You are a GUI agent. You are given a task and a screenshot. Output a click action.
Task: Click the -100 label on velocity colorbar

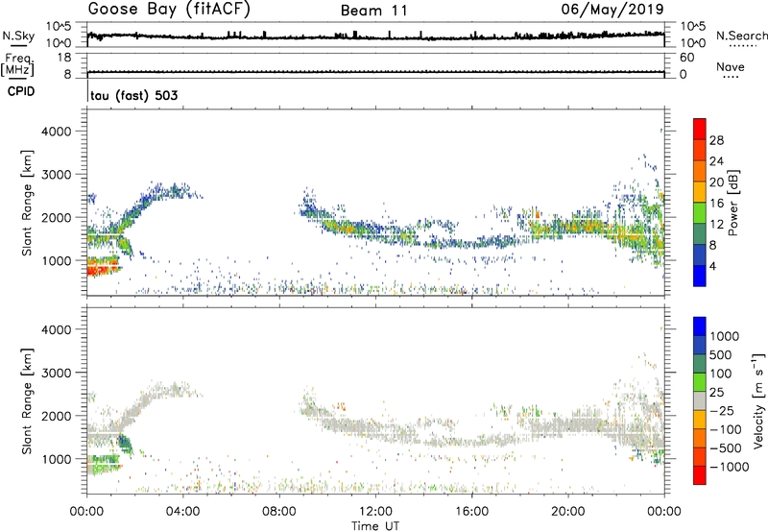point(725,429)
